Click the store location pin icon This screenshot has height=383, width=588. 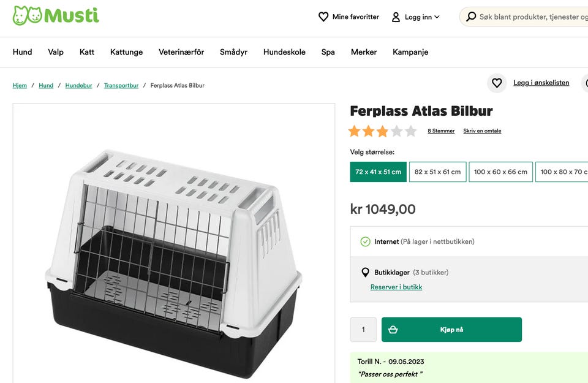[365, 273]
